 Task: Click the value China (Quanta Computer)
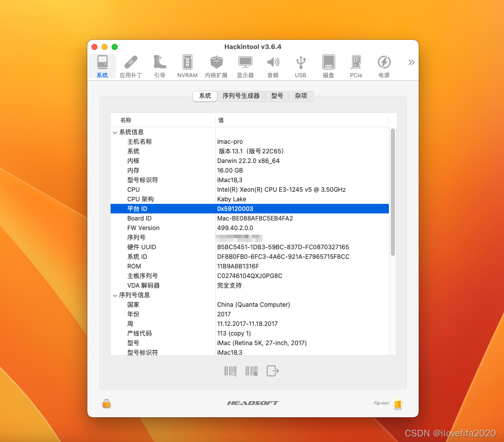click(x=254, y=305)
